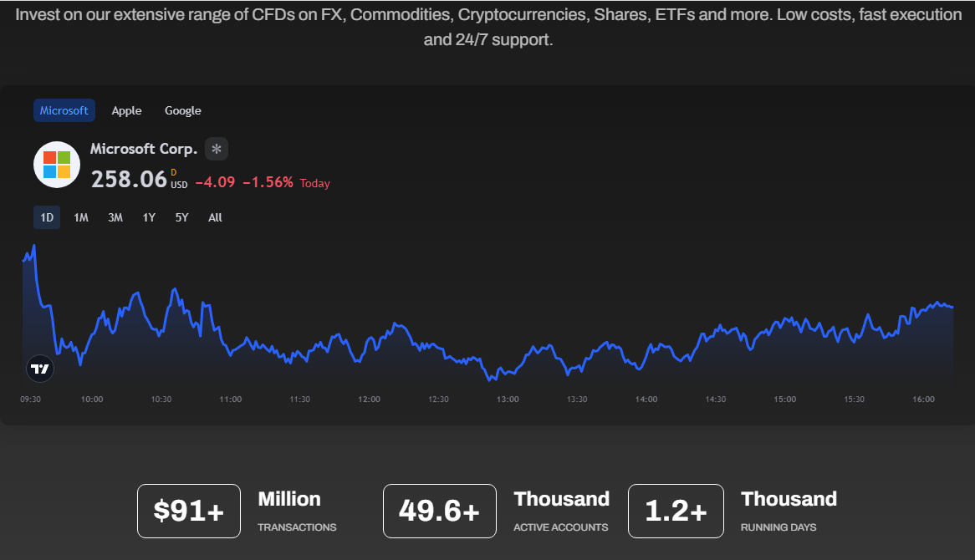Screen dimensions: 975x560
Task: Click the RUNNING DAYS caption
Action: point(778,527)
